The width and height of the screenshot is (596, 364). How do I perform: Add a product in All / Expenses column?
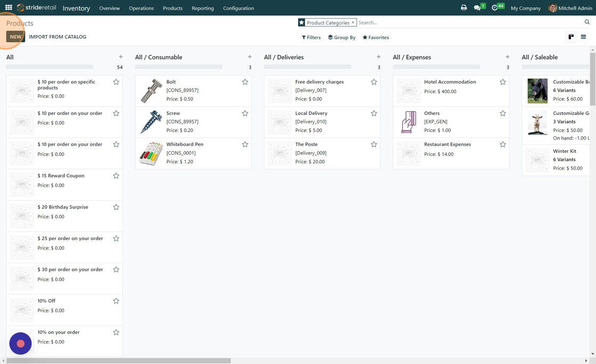coord(508,56)
